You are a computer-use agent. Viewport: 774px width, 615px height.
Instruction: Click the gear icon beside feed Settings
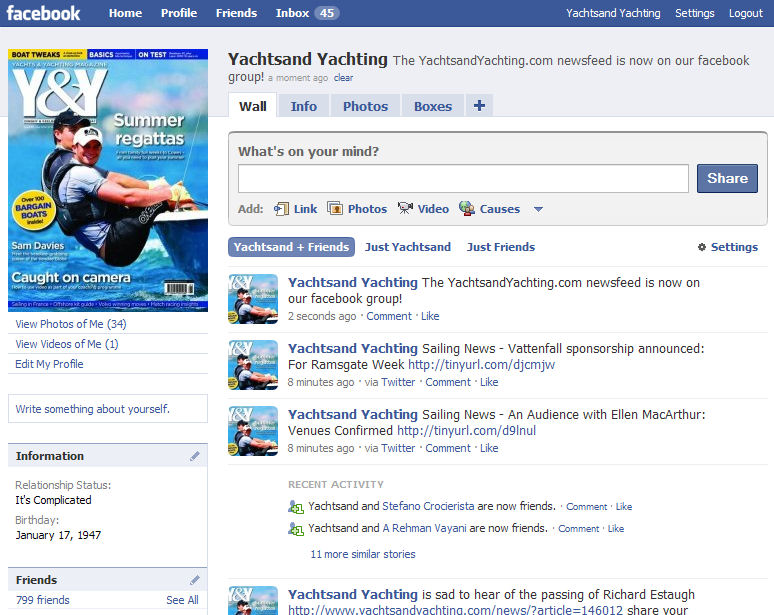pos(701,247)
